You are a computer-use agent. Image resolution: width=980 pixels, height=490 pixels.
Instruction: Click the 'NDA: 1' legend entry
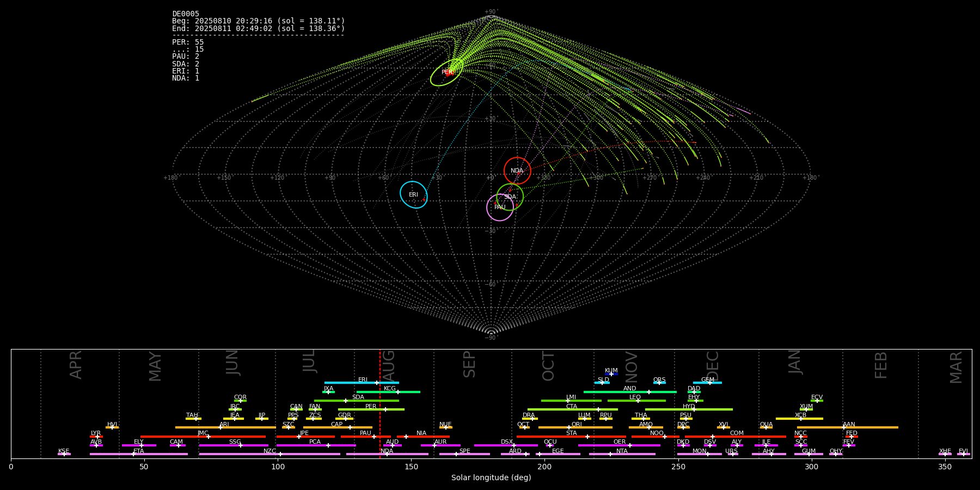click(186, 78)
